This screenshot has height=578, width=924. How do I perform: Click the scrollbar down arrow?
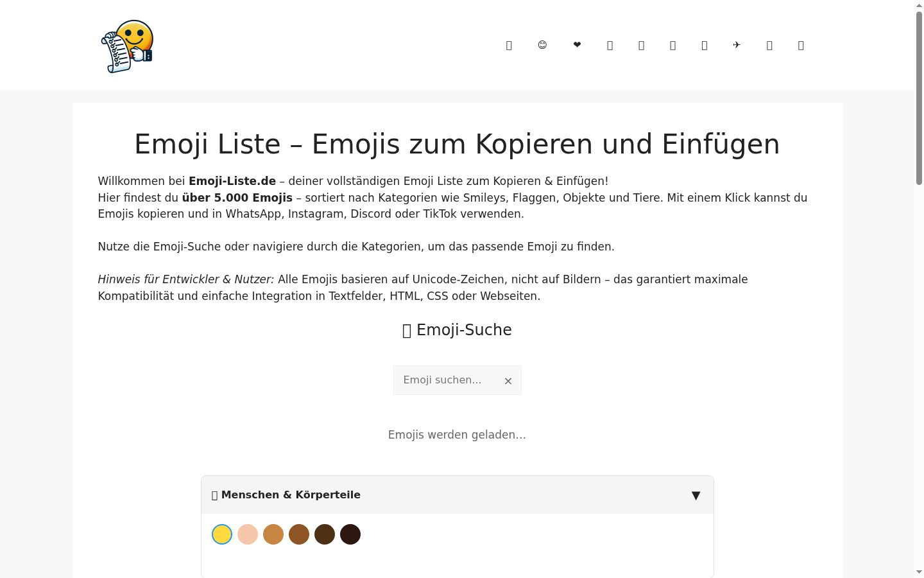click(919, 572)
